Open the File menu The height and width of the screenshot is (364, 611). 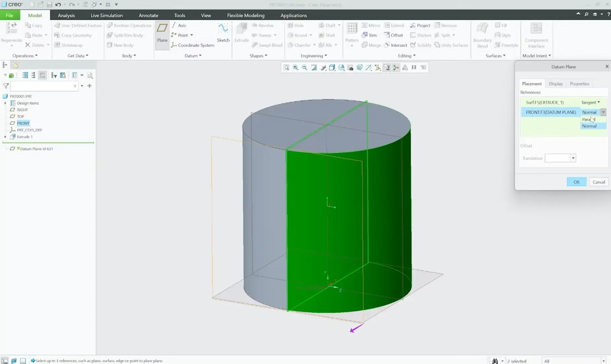coord(9,15)
